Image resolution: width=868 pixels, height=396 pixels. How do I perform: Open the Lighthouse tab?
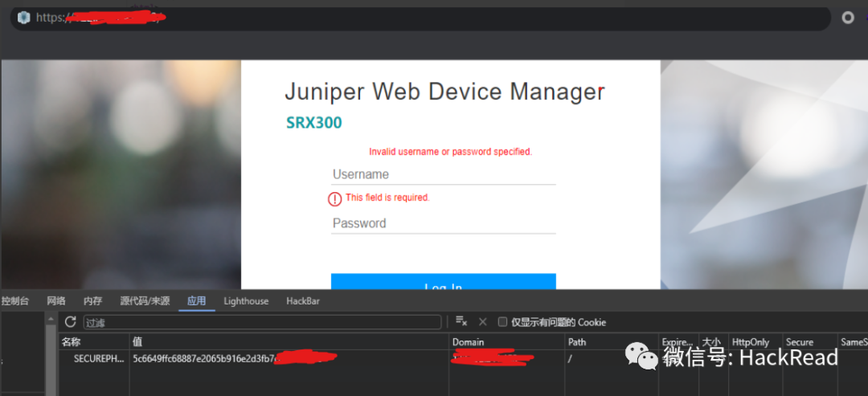(246, 301)
